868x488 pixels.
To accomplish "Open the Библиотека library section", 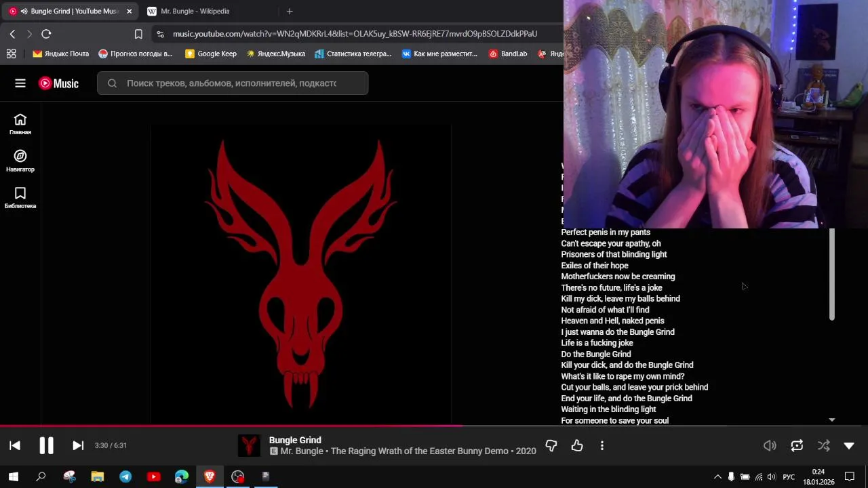I will [20, 198].
